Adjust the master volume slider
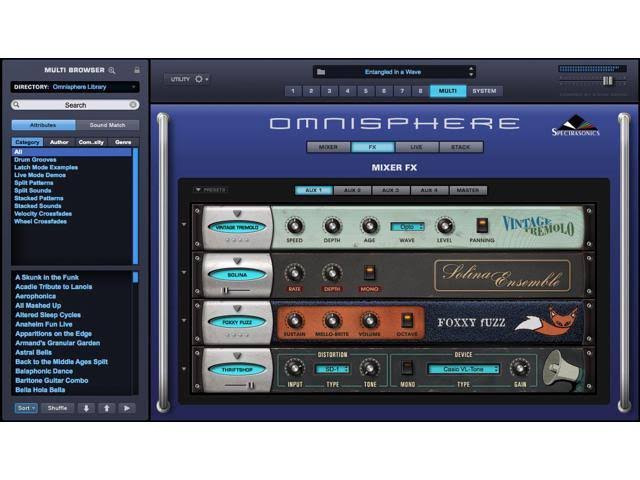Viewport: 640px width, 480px height. 608,81
